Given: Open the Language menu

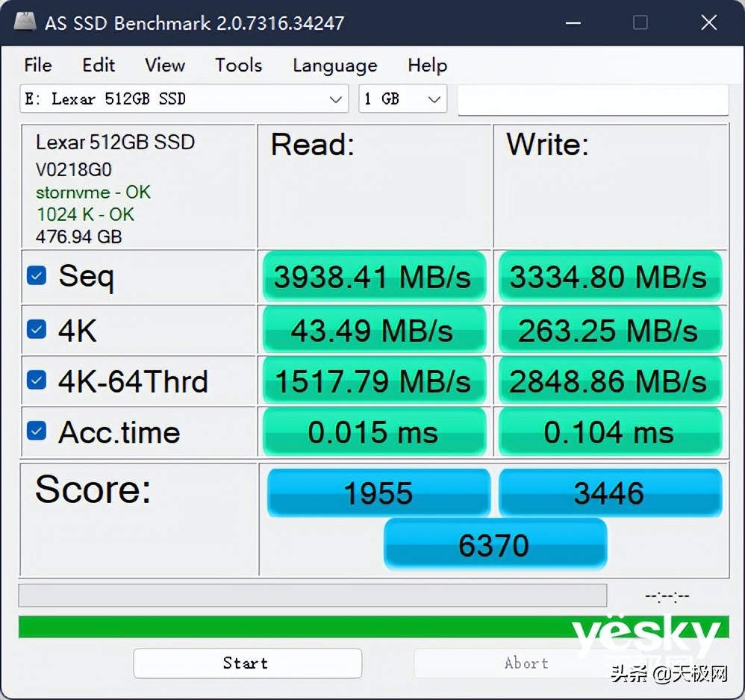Looking at the screenshot, I should click(334, 66).
